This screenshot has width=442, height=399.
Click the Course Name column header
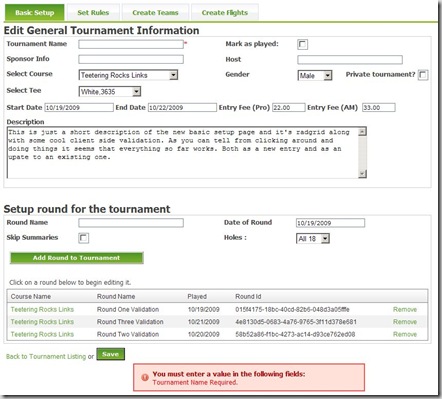tap(31, 296)
